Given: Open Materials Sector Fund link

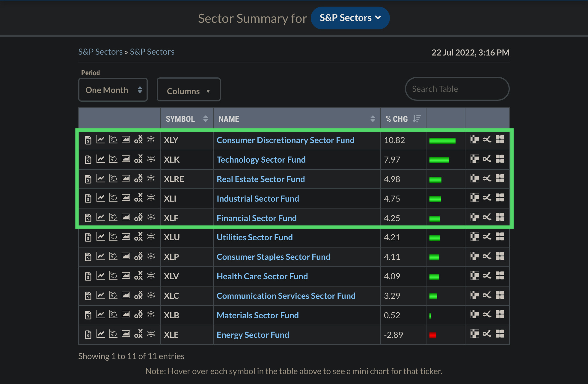Looking at the screenshot, I should click(x=257, y=315).
